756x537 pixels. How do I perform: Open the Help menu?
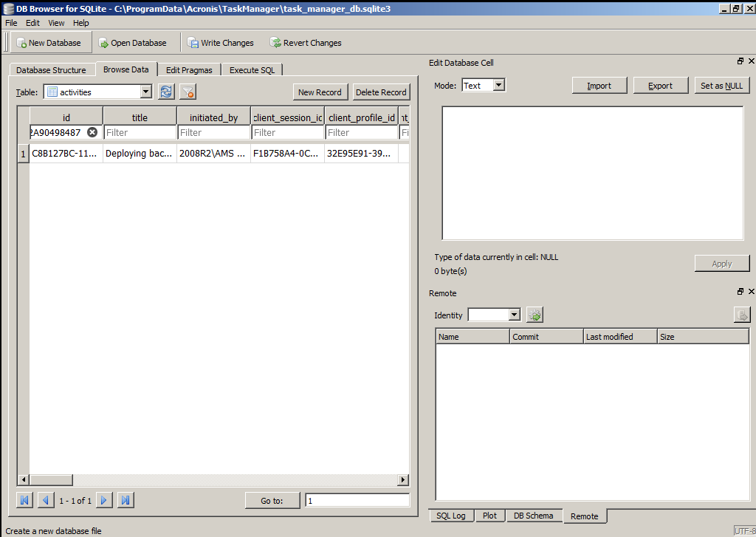pos(81,23)
